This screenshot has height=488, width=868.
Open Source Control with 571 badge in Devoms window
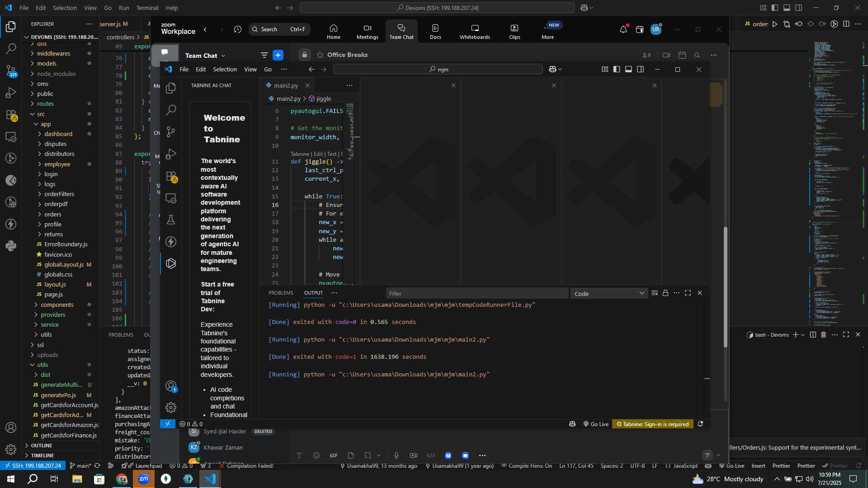[11, 70]
